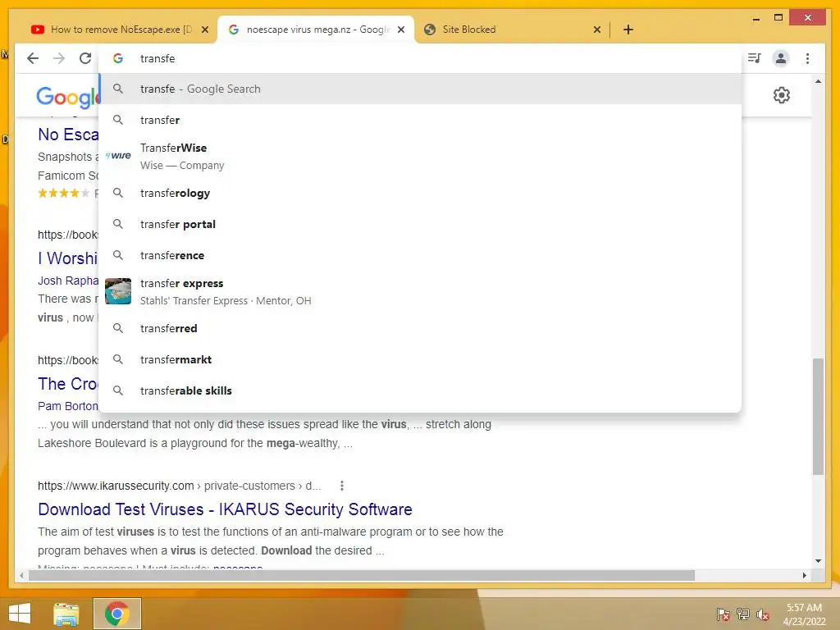Select the 'transfermarkt' suggestion

421,359
